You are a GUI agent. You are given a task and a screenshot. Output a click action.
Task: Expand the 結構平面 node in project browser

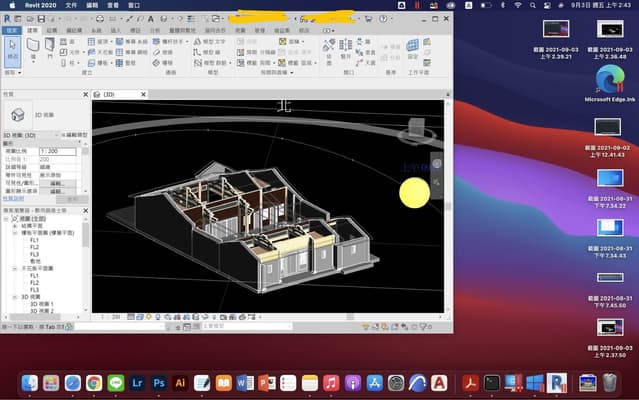(15, 226)
